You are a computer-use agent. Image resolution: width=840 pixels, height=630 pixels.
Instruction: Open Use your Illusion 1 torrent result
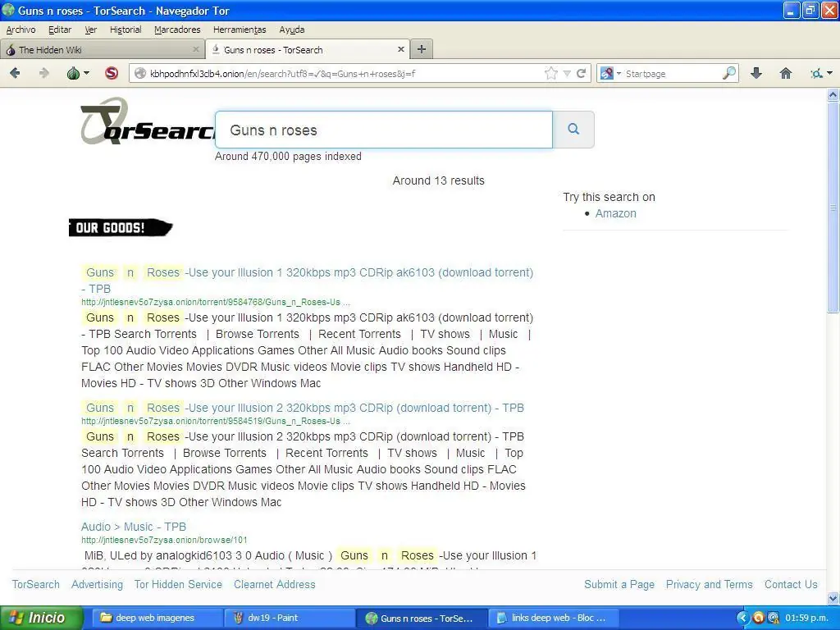307,281
